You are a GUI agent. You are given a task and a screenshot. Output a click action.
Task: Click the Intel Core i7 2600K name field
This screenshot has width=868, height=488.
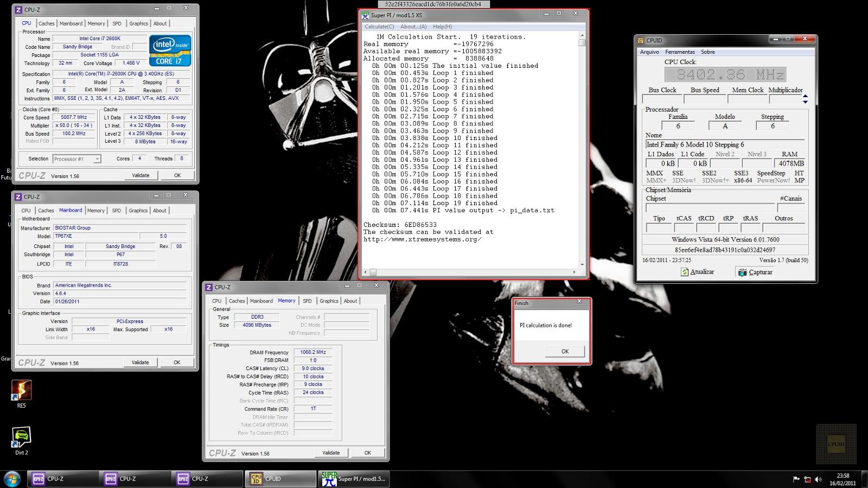click(x=100, y=39)
